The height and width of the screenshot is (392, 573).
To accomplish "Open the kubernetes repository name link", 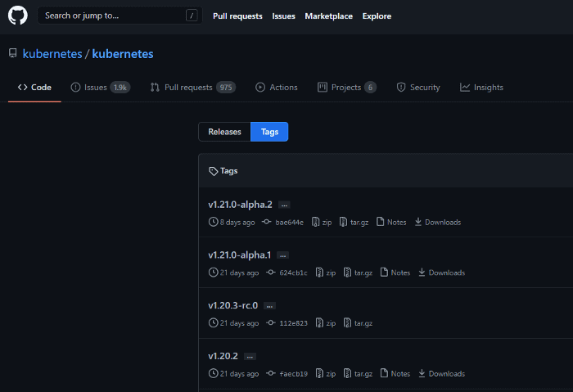I will (x=123, y=54).
